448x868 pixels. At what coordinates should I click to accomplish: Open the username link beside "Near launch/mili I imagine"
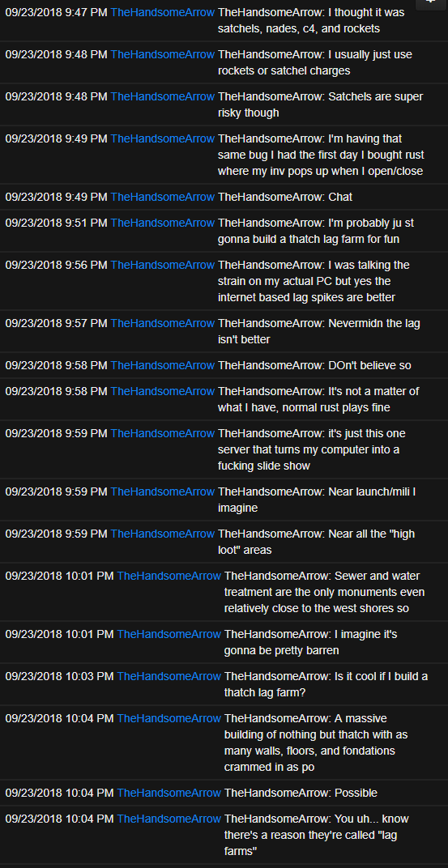162,491
